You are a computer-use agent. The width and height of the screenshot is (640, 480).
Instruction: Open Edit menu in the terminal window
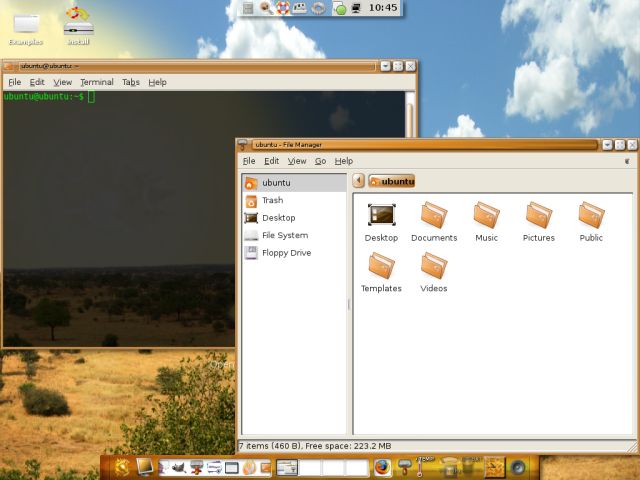[x=37, y=82]
